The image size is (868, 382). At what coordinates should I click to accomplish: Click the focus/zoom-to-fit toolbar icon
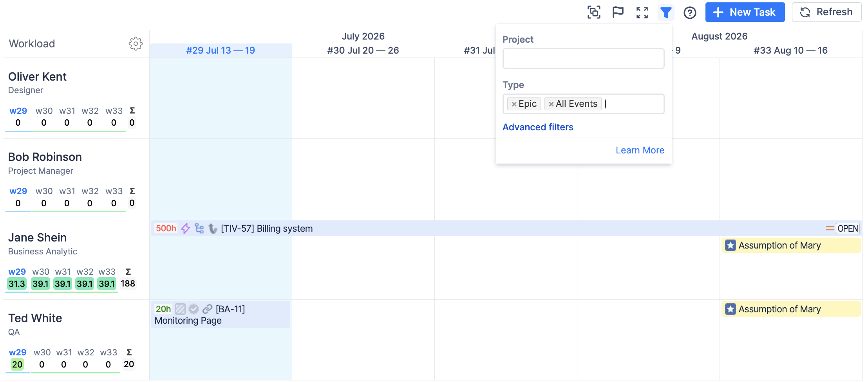point(594,13)
